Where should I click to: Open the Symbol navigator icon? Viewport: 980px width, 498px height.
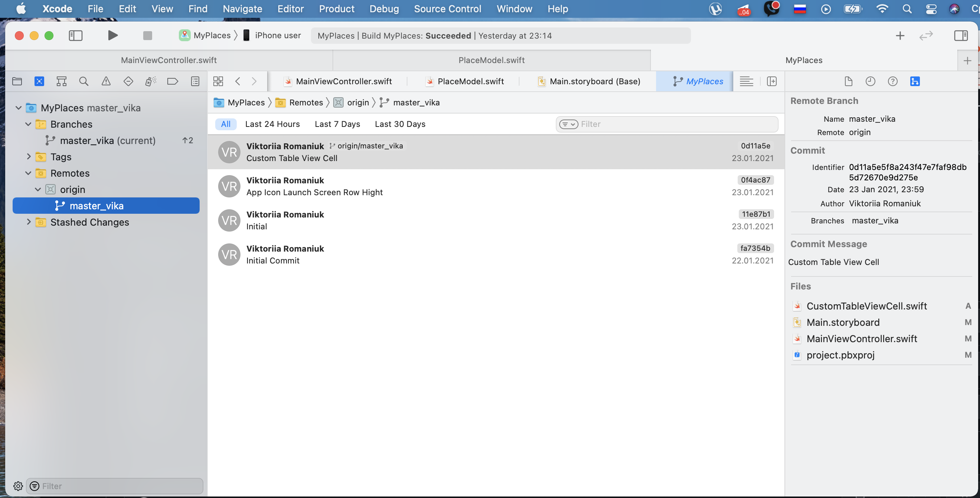click(61, 81)
